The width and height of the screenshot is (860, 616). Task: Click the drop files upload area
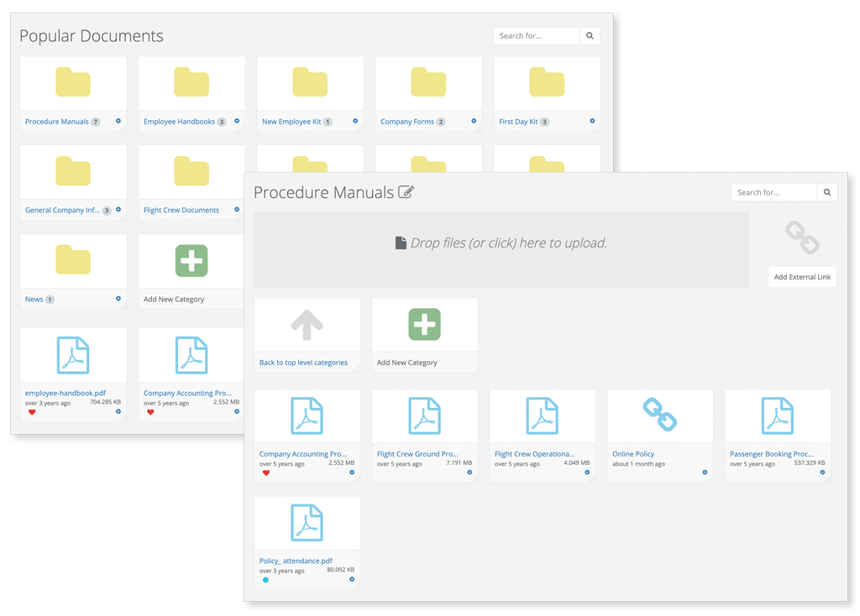pyautogui.click(x=501, y=243)
